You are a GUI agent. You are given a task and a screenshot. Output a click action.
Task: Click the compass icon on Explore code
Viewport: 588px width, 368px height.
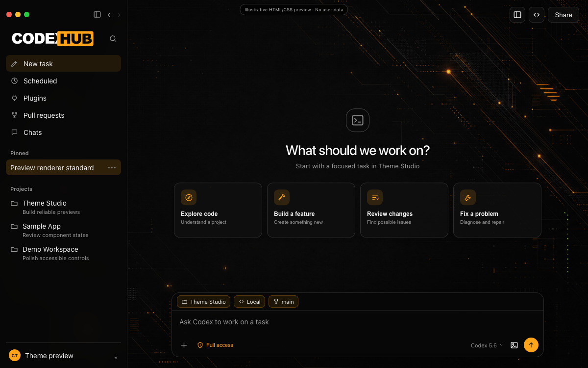coord(189,197)
